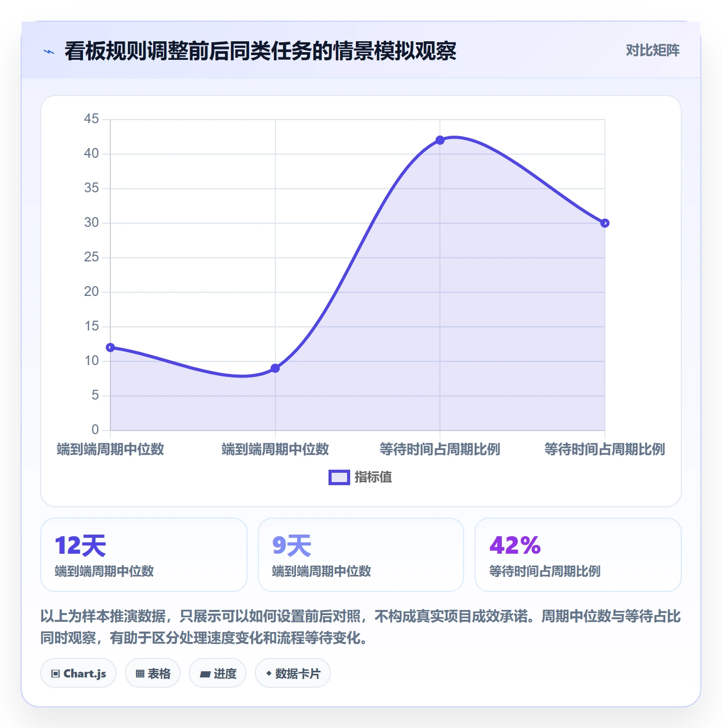Image resolution: width=722 pixels, height=728 pixels.
Task: Click the chart data point at value 9
Action: pos(275,368)
